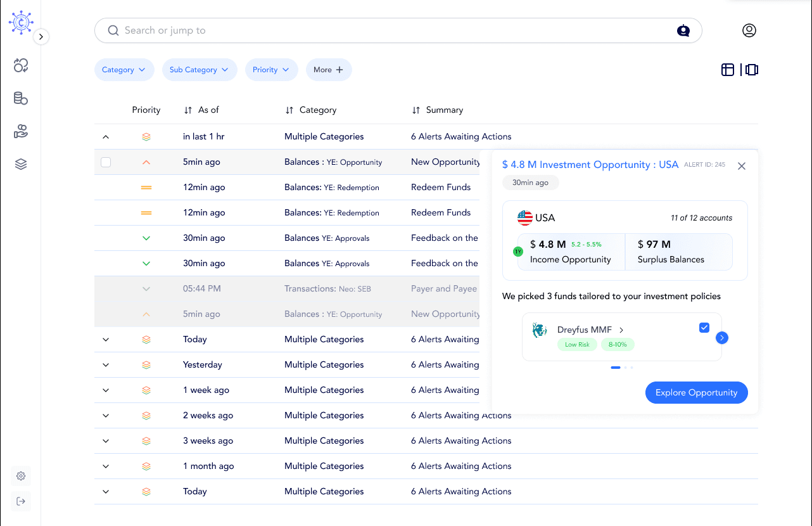The image size is (812, 526).
Task: Click the Explore Opportunity button
Action: (x=697, y=392)
